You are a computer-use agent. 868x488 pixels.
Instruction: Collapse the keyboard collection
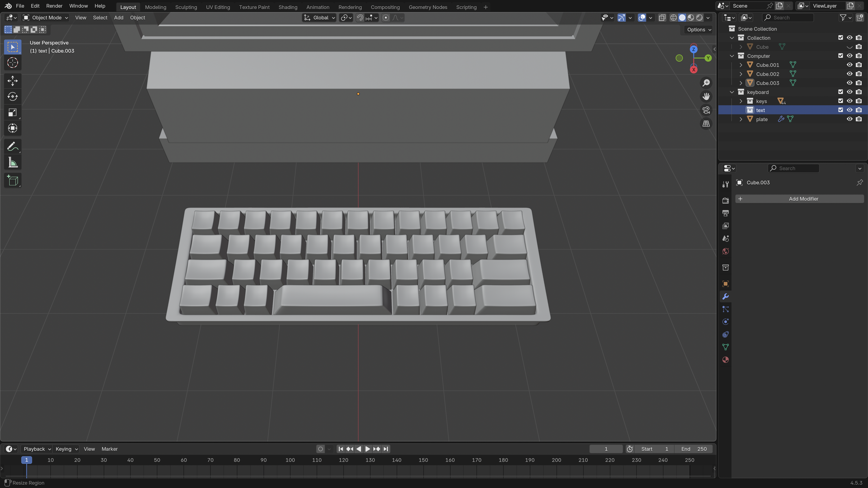[x=732, y=92]
